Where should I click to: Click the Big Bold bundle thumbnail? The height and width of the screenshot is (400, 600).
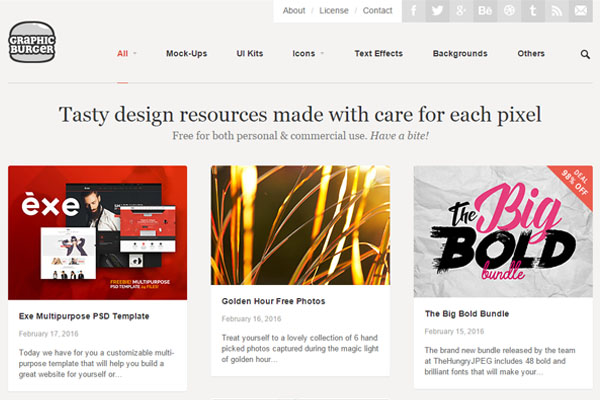pyautogui.click(x=503, y=232)
